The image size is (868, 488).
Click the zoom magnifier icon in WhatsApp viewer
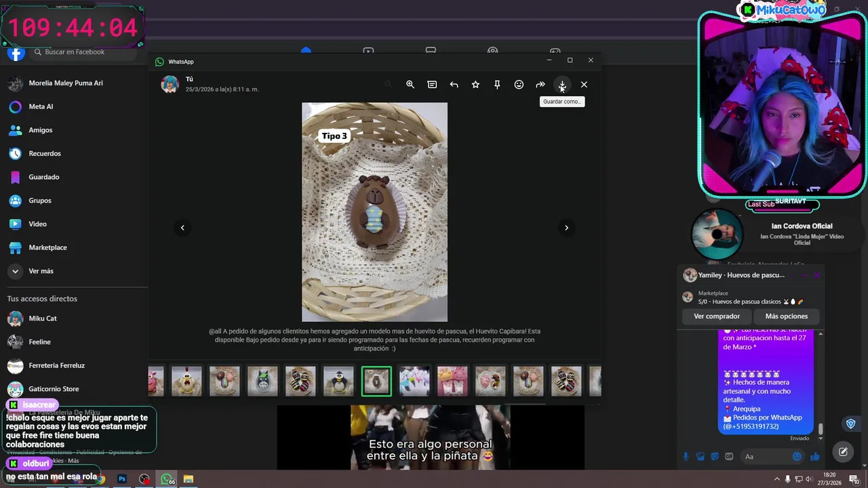(410, 85)
